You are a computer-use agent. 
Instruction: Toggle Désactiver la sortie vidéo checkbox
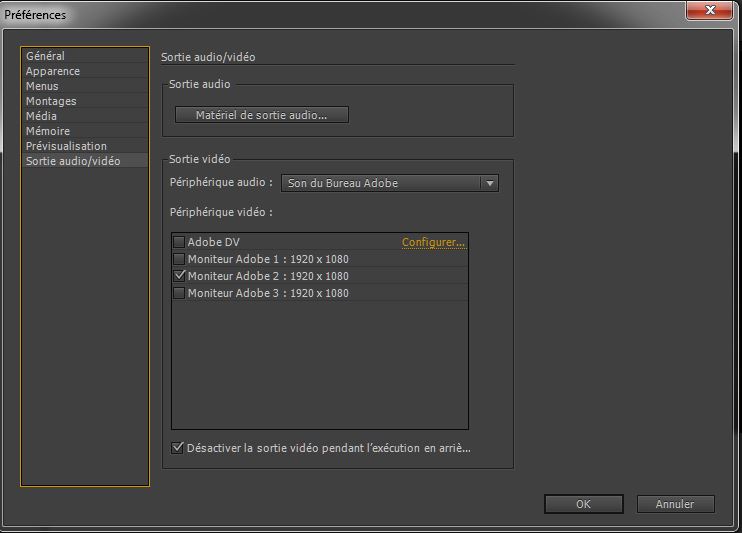[x=178, y=448]
